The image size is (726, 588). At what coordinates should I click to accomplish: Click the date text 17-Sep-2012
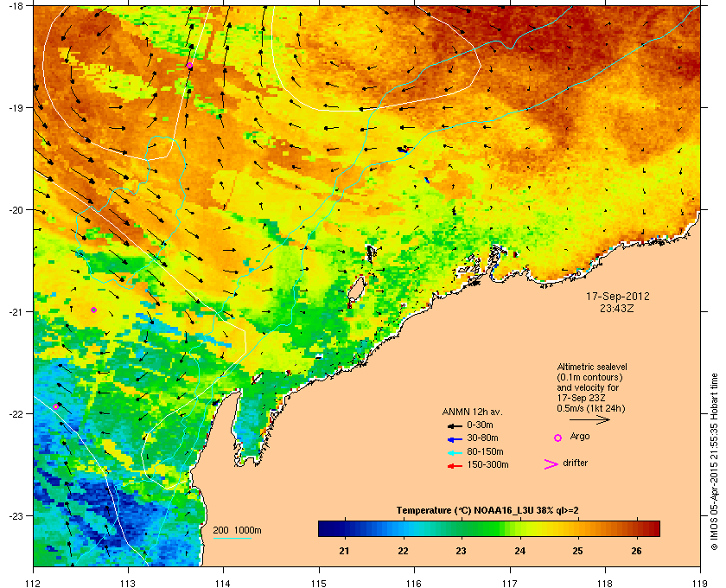[618, 297]
